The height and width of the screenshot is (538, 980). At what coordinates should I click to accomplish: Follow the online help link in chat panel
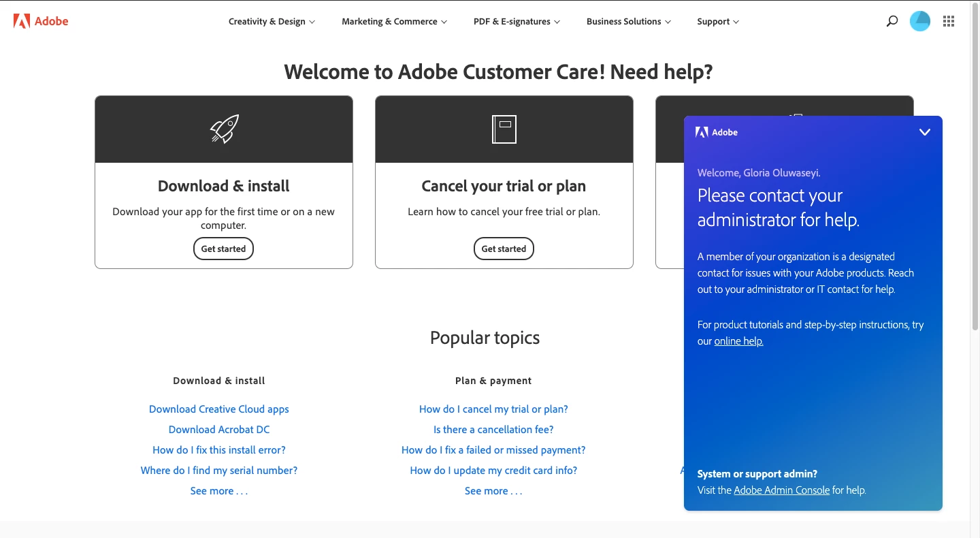tap(738, 341)
